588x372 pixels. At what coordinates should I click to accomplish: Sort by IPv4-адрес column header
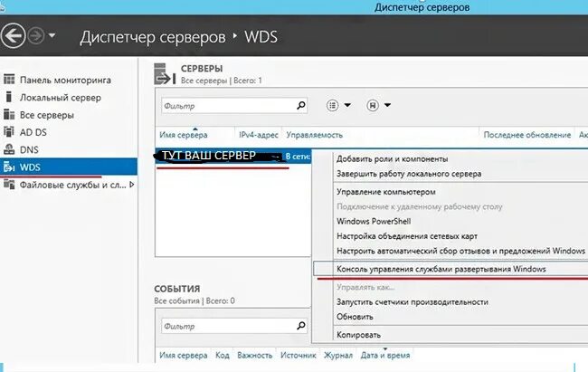(259, 135)
